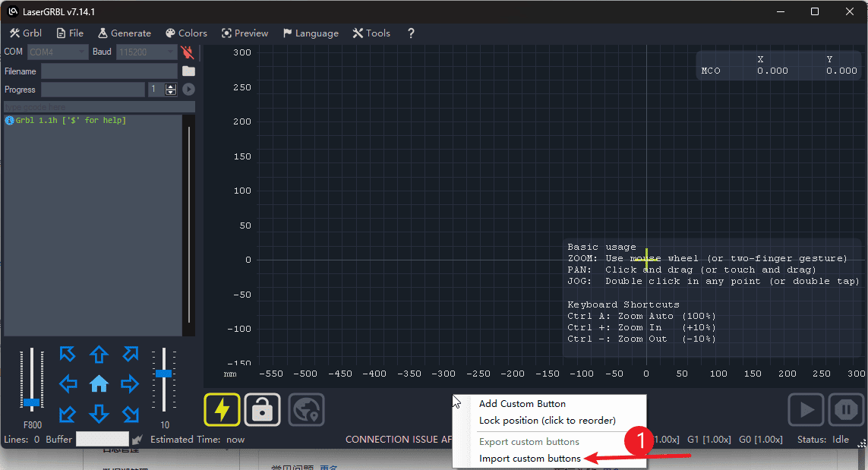Open the Generate menu

125,33
